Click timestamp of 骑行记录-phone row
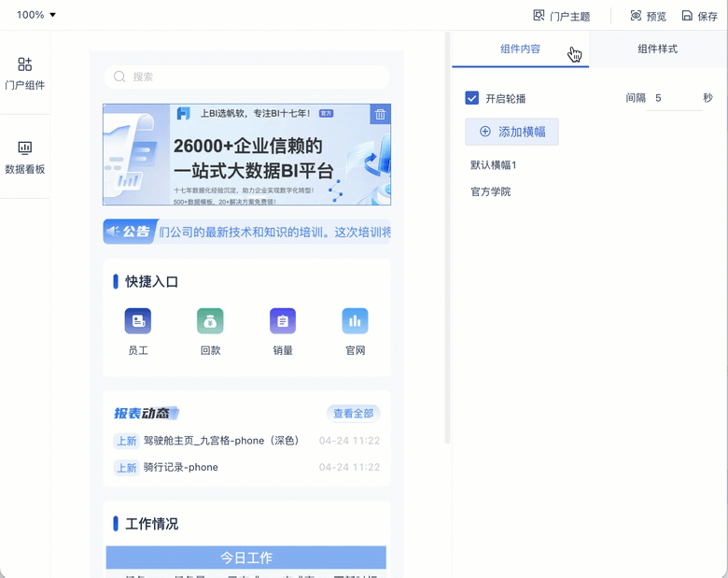The height and width of the screenshot is (578, 728). point(350,468)
